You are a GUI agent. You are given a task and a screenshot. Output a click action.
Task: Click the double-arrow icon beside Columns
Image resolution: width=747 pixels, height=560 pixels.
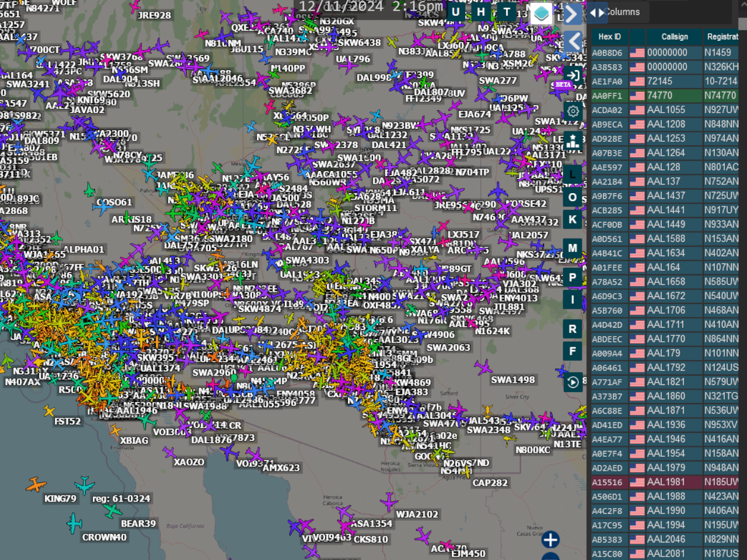(x=597, y=12)
